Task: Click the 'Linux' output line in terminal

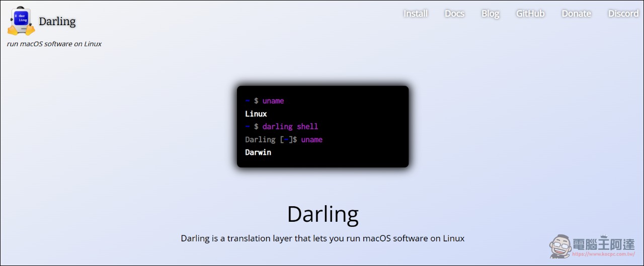Action: pos(256,114)
